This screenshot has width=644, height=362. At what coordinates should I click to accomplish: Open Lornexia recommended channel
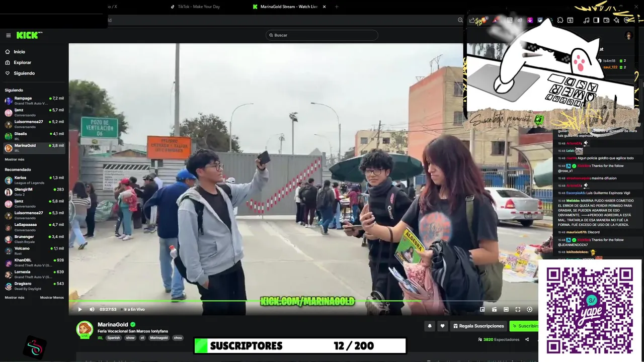(x=34, y=274)
